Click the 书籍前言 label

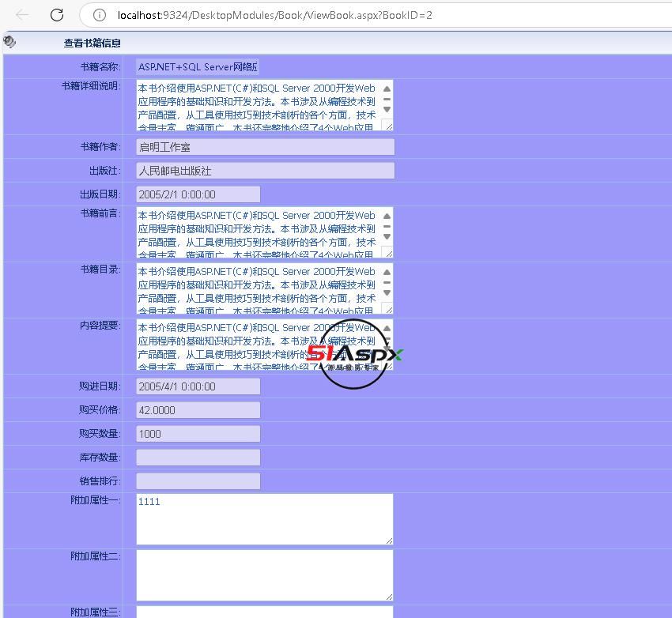point(100,213)
